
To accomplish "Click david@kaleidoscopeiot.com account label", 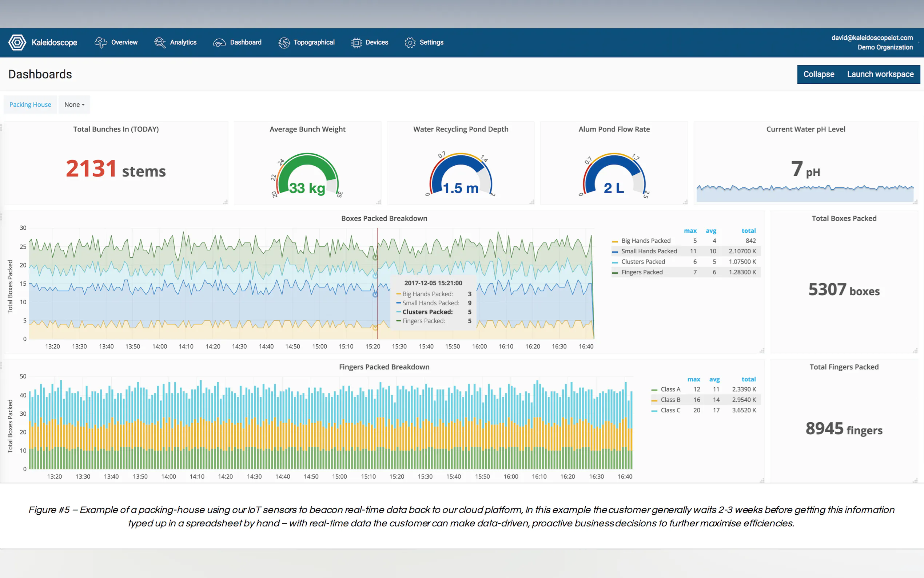I will (872, 37).
